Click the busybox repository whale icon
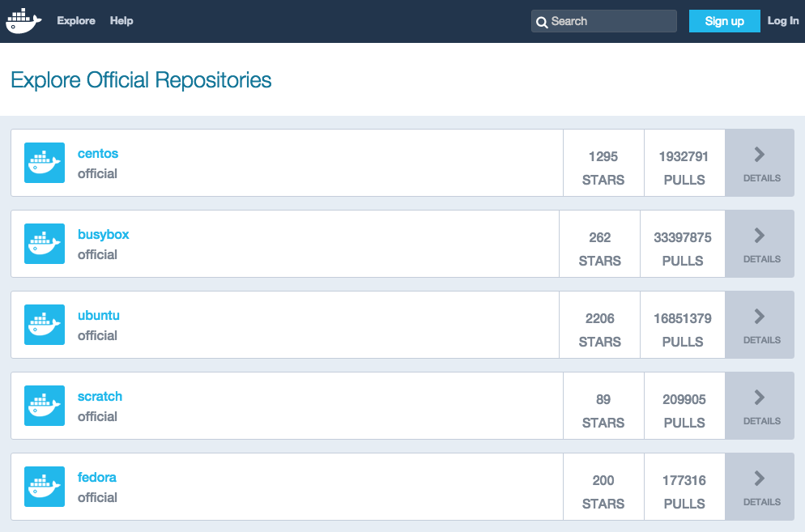 (x=45, y=244)
